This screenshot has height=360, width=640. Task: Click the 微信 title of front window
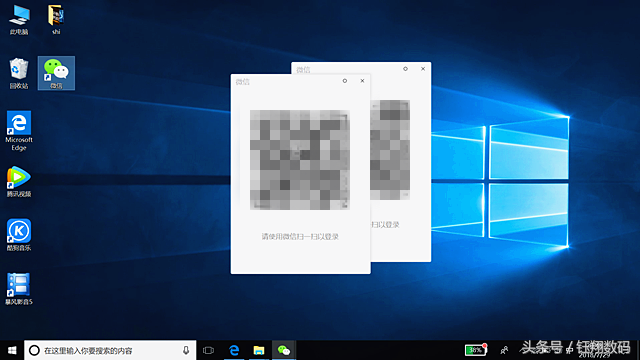(x=242, y=82)
